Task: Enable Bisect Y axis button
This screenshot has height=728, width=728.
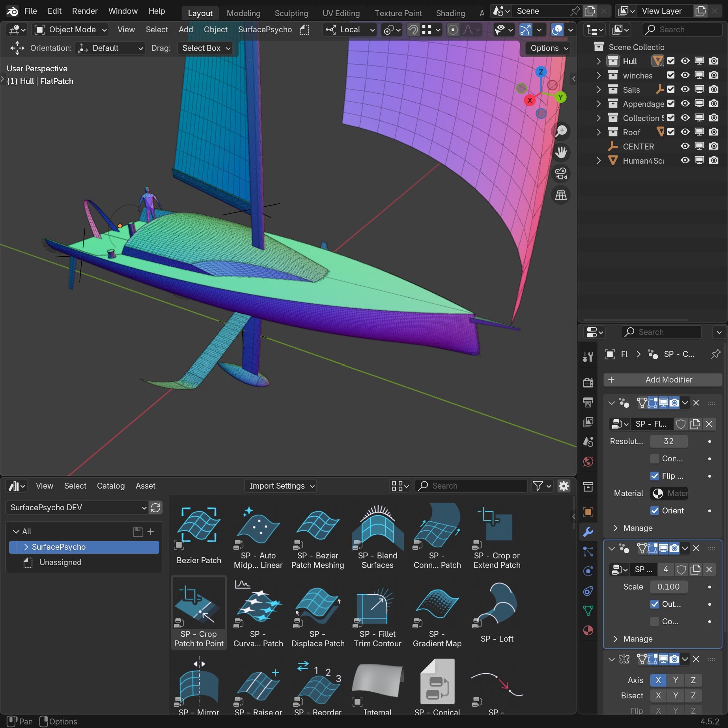Action: click(x=676, y=696)
